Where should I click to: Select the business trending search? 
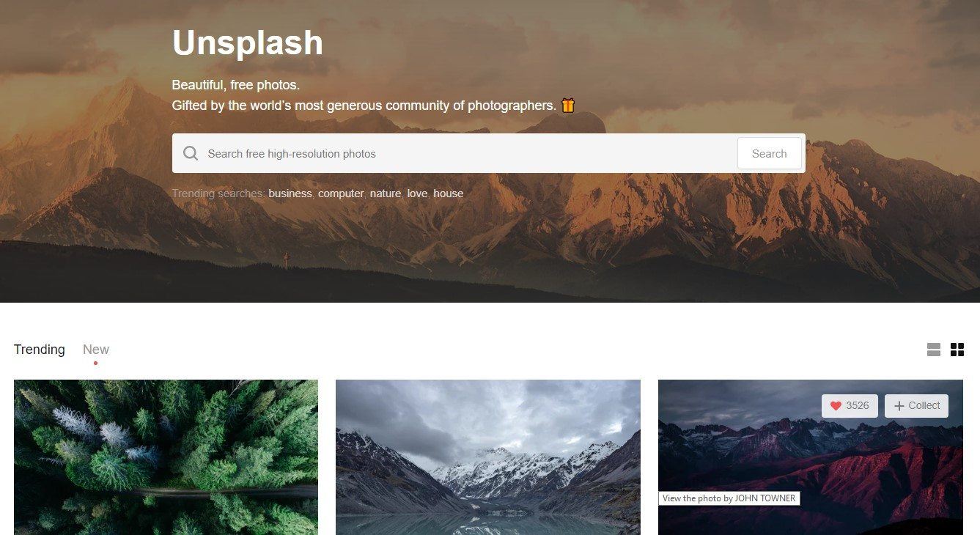click(290, 193)
